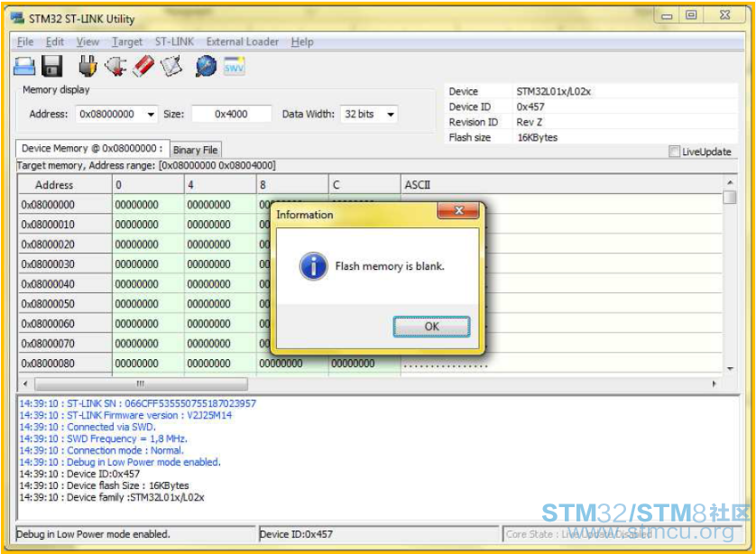Click the Revision ID value Rev Z
Screen dimensions: 756x554
[x=529, y=122]
